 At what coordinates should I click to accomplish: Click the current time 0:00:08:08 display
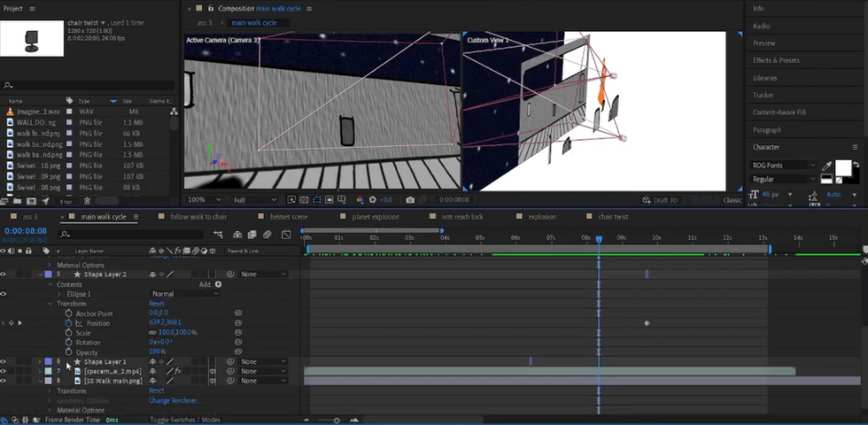pyautogui.click(x=26, y=231)
